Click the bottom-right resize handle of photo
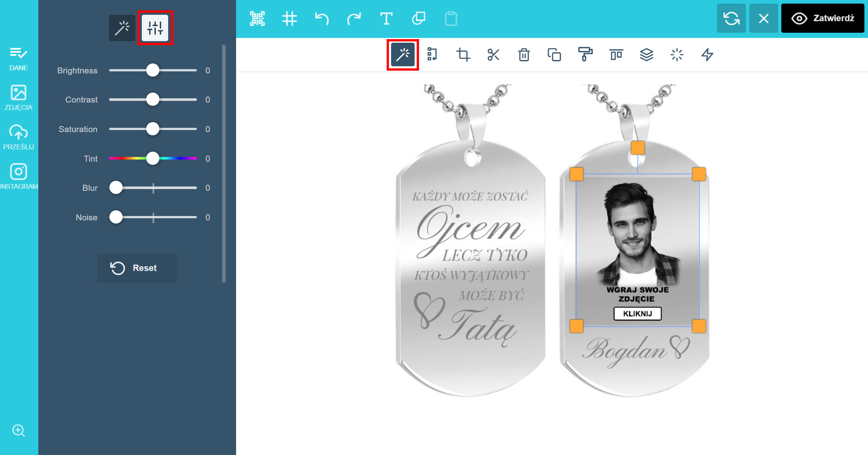Image resolution: width=868 pixels, height=455 pixels. click(699, 326)
